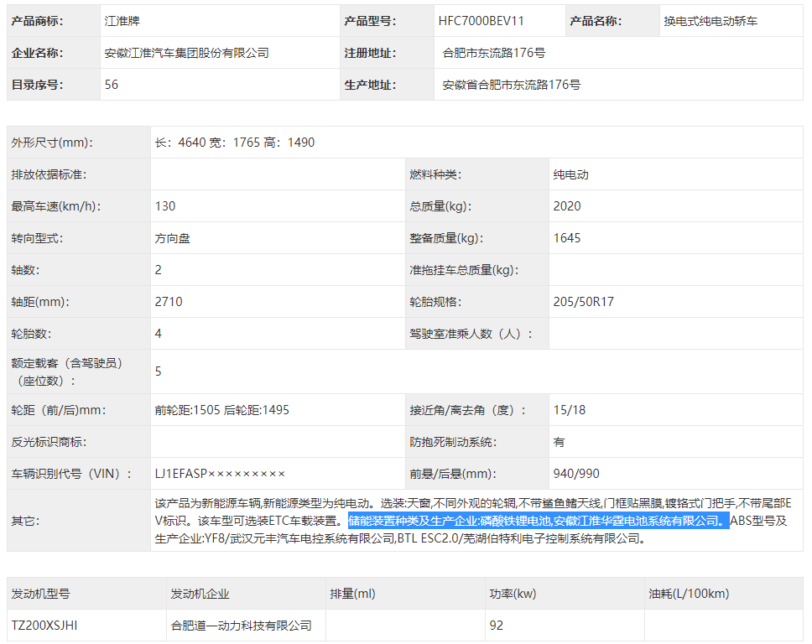
Task: Click the 排放依据标准 label
Action: point(49,174)
